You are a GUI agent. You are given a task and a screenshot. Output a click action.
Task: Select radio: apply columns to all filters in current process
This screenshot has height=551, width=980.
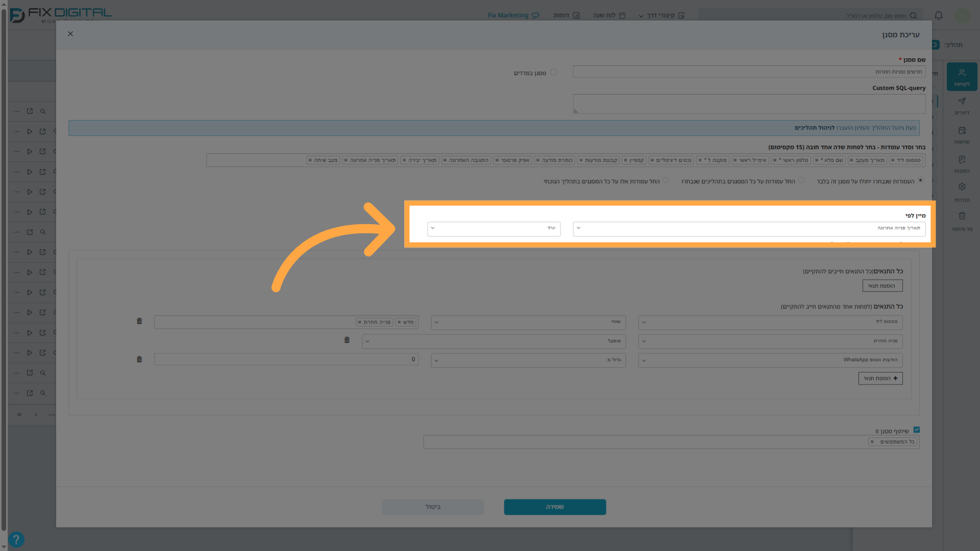click(x=666, y=180)
